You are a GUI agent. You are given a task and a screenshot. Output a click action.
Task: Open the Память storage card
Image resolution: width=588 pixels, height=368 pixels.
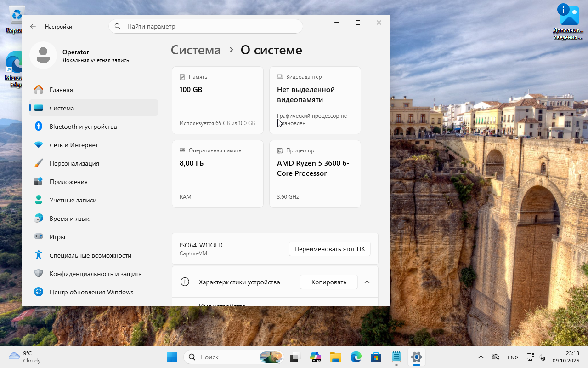click(x=218, y=100)
